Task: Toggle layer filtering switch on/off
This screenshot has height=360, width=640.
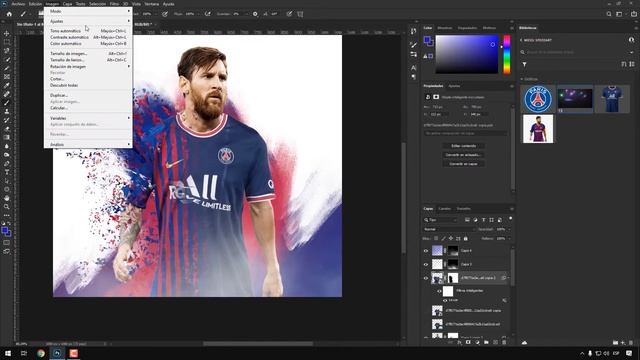Action: 510,219
